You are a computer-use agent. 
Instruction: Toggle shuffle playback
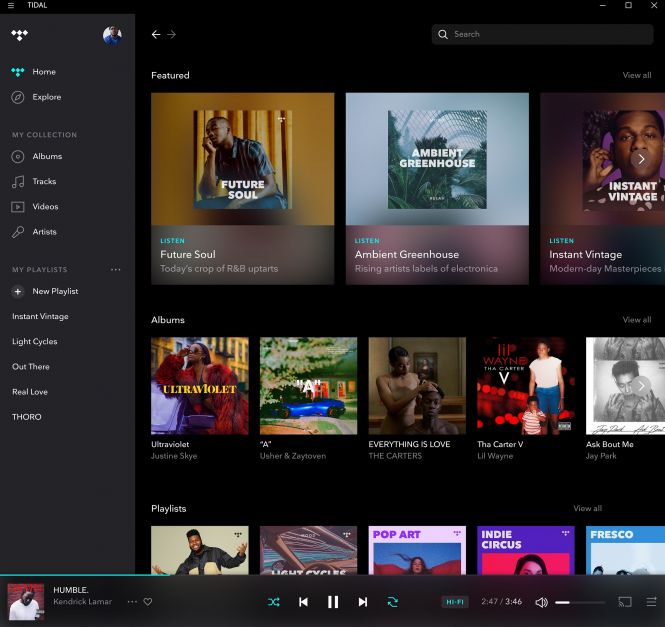pos(273,602)
